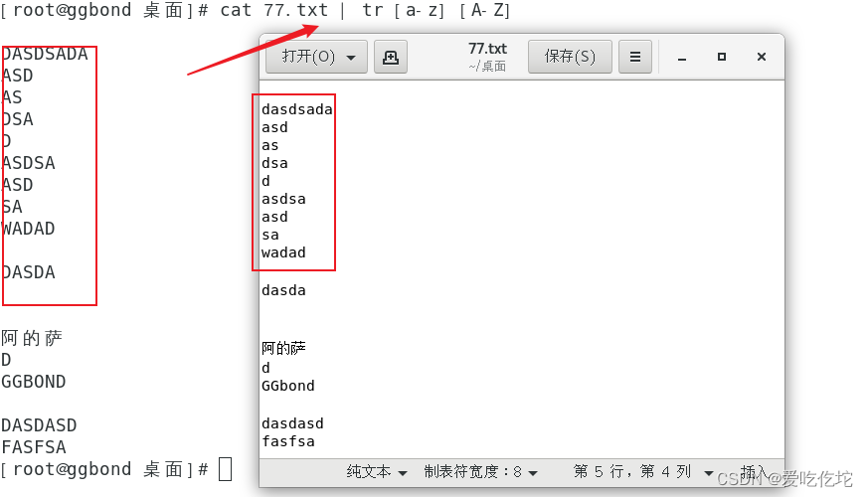This screenshot has width=868, height=497.
Task: Click the line 'GGbond' in gedit
Action: (x=288, y=386)
